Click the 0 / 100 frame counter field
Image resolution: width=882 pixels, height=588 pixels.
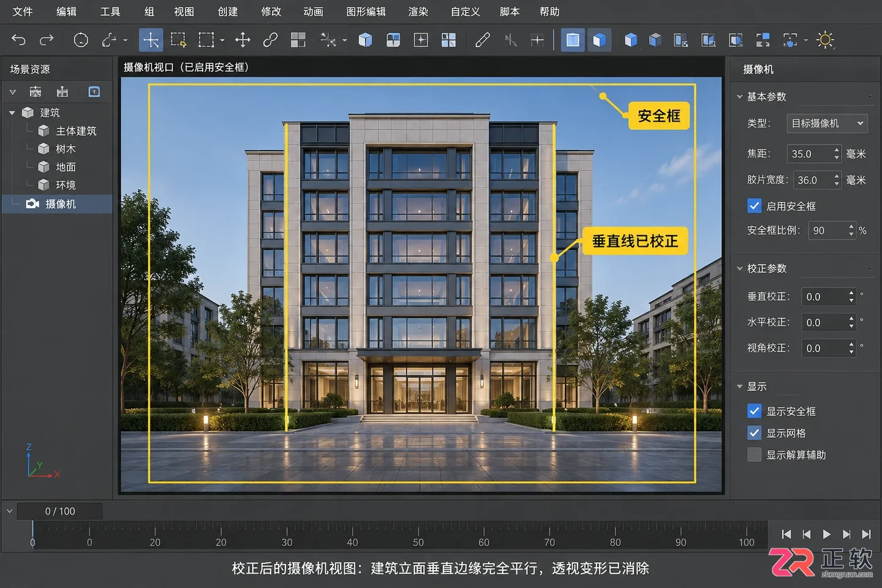click(x=60, y=511)
